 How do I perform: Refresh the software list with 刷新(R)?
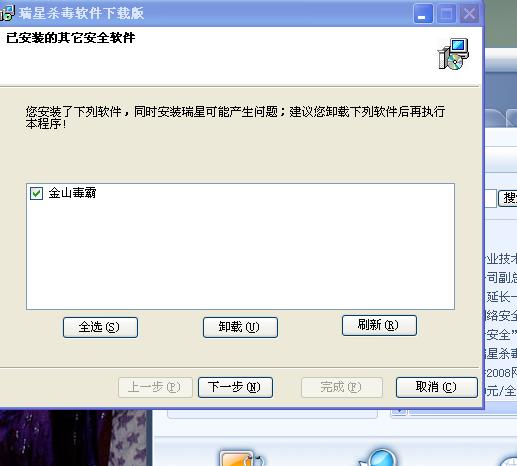click(x=379, y=325)
